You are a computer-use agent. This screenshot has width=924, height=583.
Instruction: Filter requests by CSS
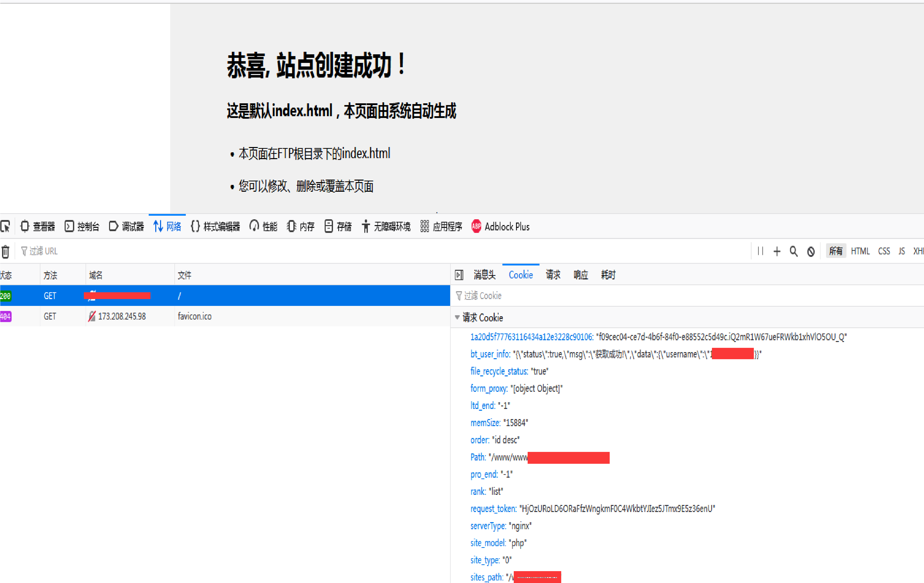point(884,251)
